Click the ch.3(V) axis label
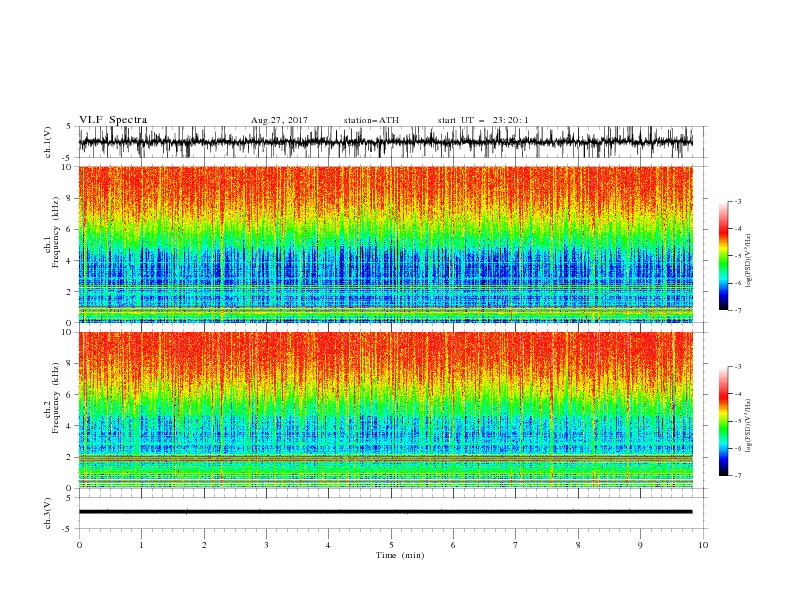792x612 pixels. pos(48,513)
